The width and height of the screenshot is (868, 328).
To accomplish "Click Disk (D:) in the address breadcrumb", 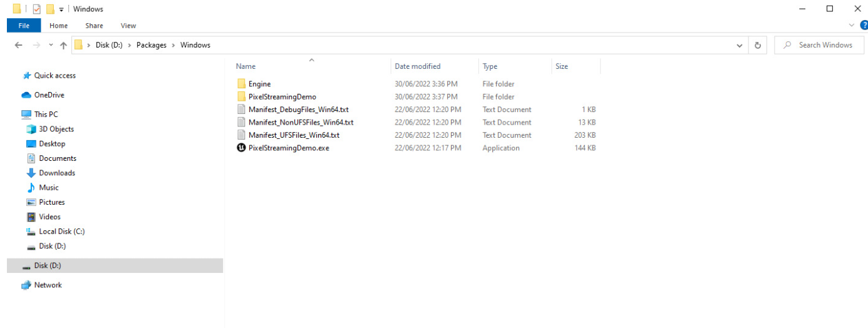I will [109, 45].
